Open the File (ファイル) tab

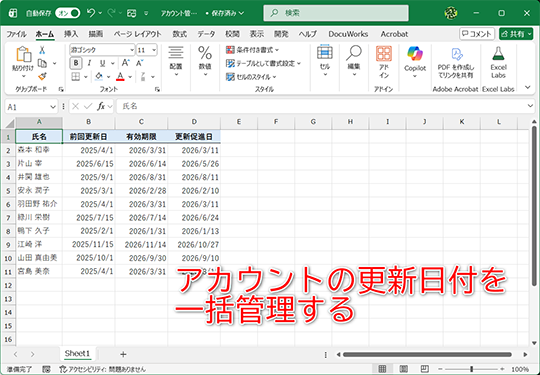point(16,34)
